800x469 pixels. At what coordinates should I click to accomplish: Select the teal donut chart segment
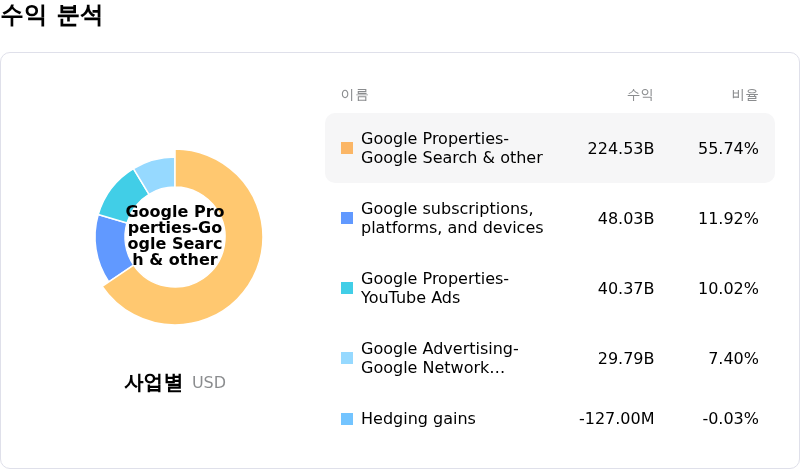tap(122, 195)
